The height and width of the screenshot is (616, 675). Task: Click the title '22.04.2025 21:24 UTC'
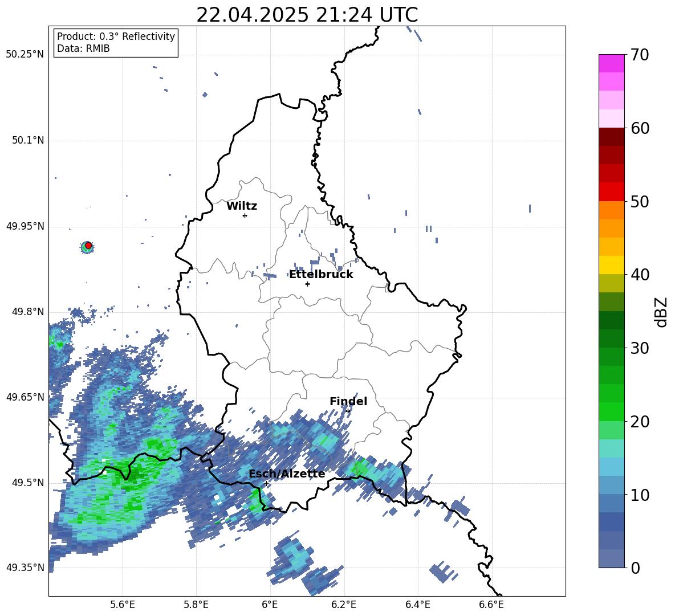coord(307,15)
